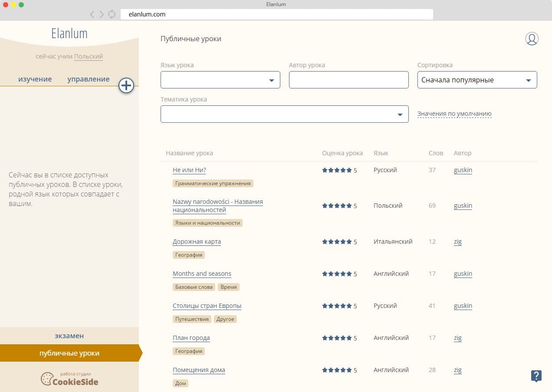Click star rating for 'Months and seasons'
Image resolution: width=552 pixels, height=392 pixels.
click(x=337, y=274)
